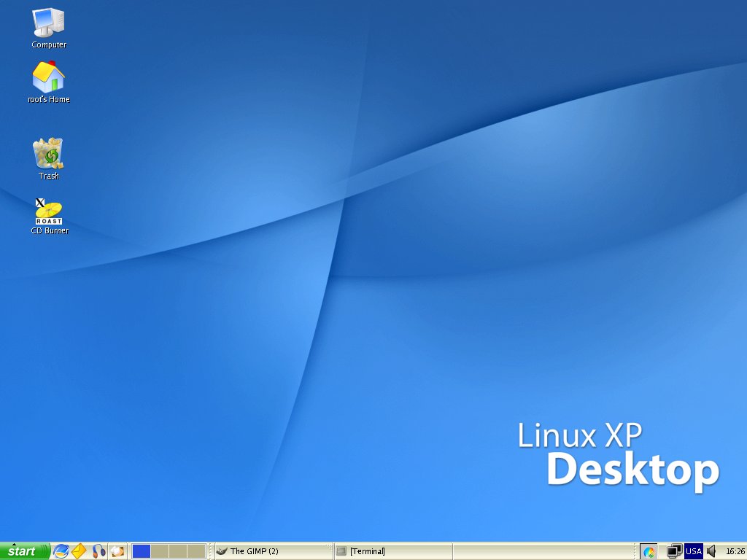This screenshot has width=747, height=560.
Task: Open the volume speaker tray icon
Action: click(x=711, y=551)
